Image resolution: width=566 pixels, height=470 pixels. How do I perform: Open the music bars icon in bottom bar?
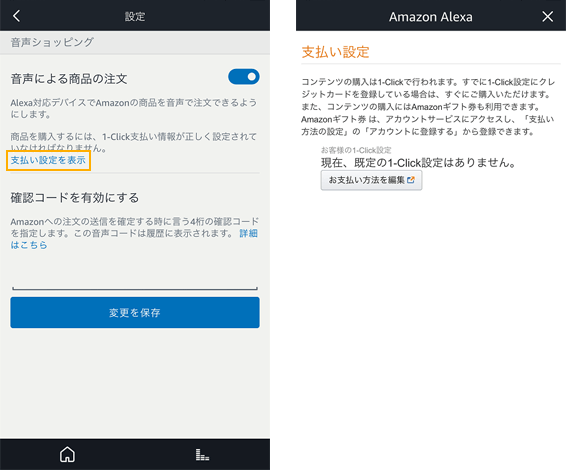pos(202,454)
